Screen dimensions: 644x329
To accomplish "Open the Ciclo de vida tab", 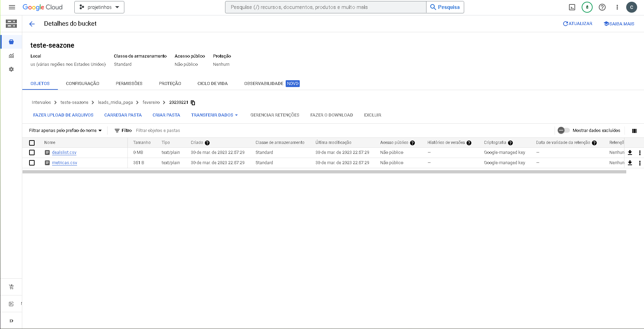I will click(x=212, y=83).
